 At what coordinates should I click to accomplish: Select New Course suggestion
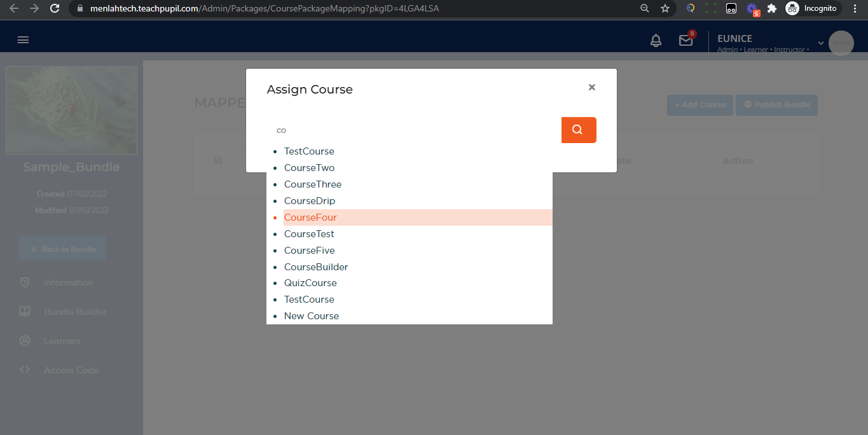pos(312,316)
